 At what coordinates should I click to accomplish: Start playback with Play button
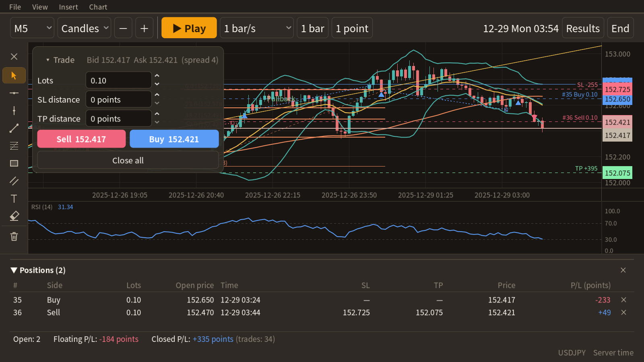(189, 28)
